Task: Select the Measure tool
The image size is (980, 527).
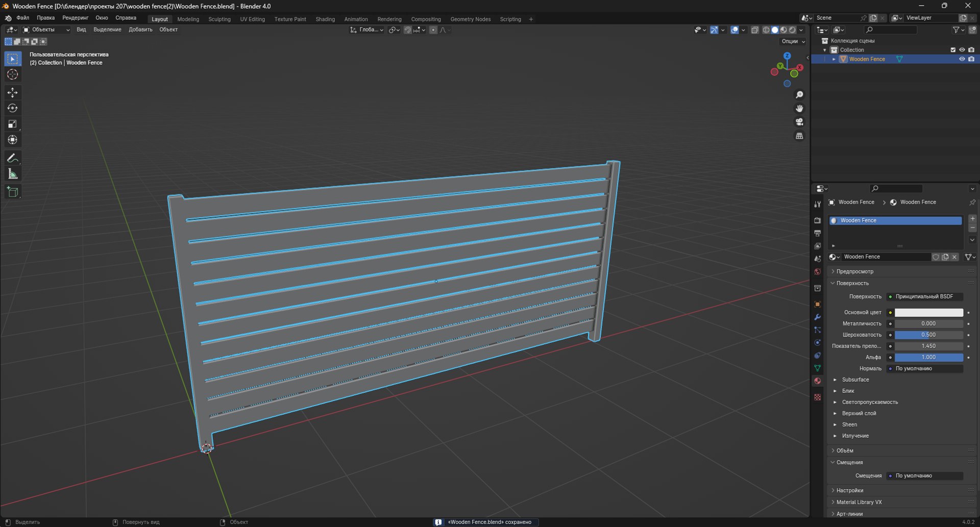Action: pyautogui.click(x=13, y=174)
